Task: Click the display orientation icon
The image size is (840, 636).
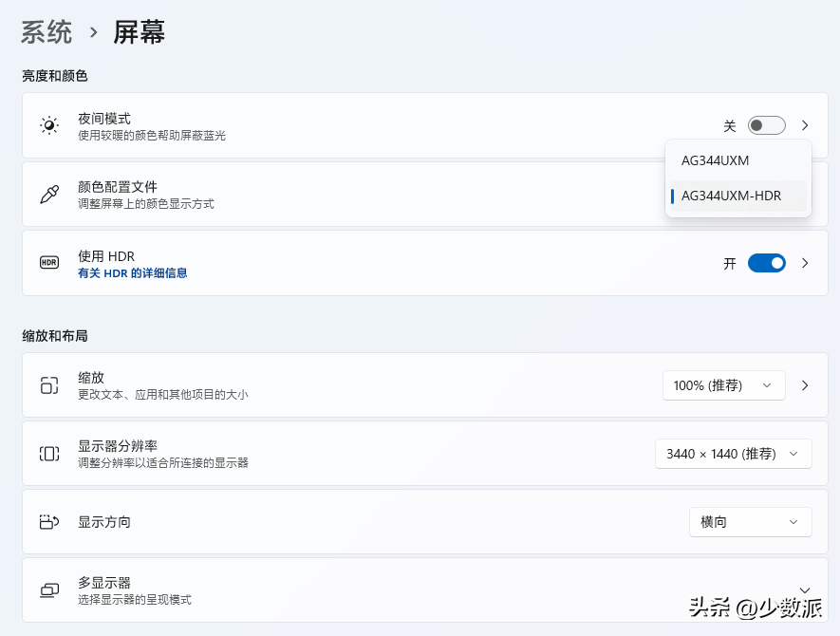Action: pos(49,522)
